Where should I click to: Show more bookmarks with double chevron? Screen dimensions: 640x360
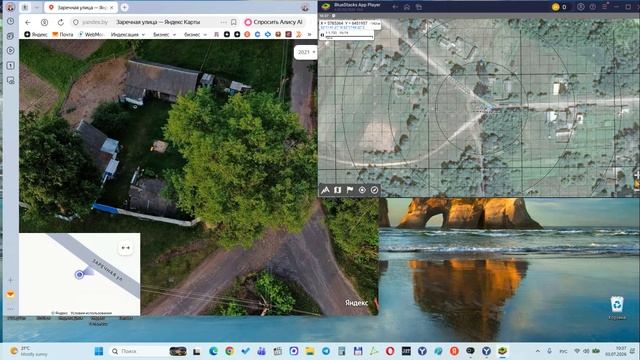tap(309, 35)
